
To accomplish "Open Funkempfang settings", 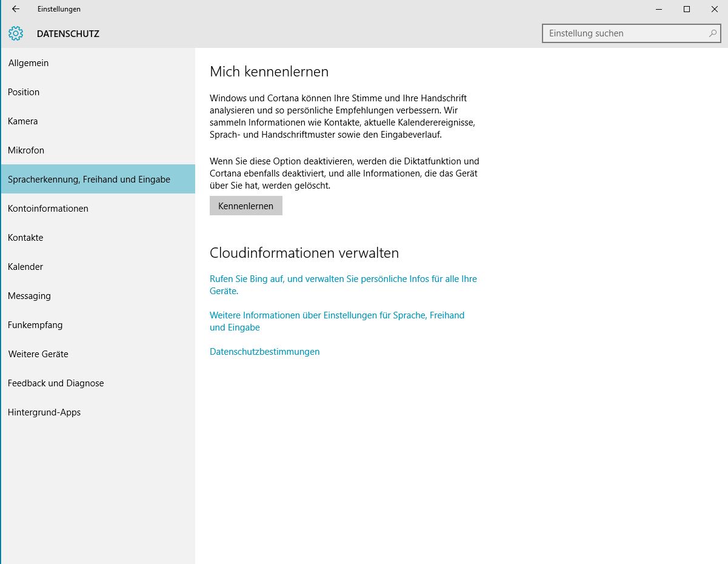I will tap(98, 325).
